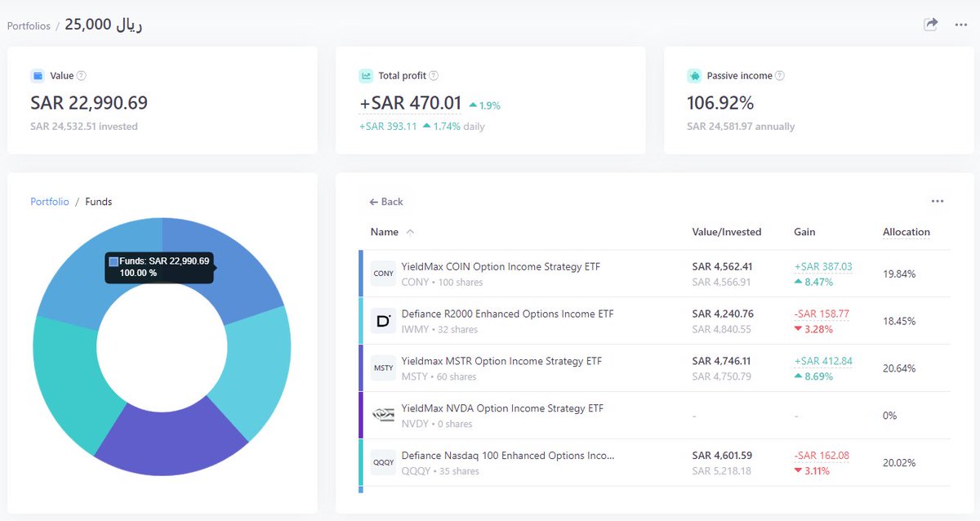Click the SAR 24,581.97 annually text
Screen dimensions: 980x521
pyautogui.click(x=741, y=127)
